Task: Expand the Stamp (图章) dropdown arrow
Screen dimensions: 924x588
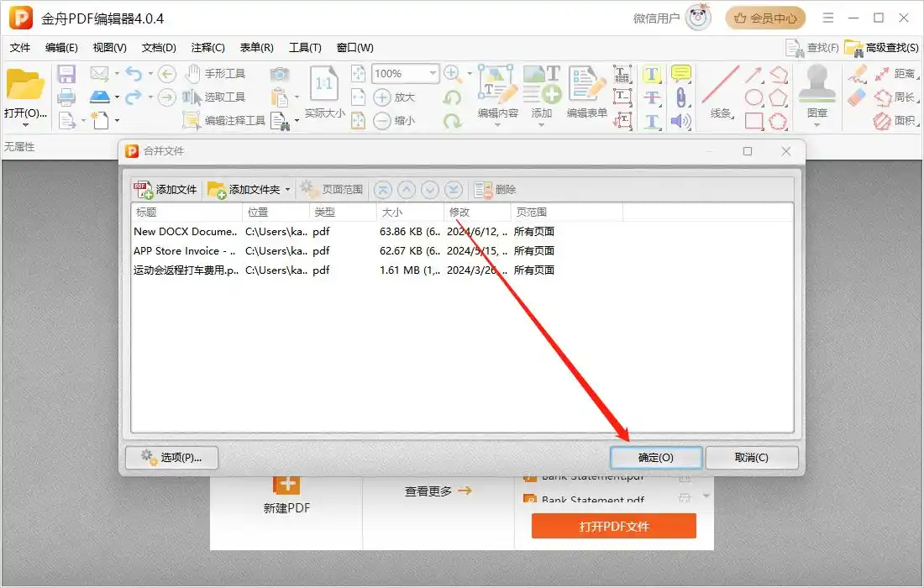Action: coord(816,124)
